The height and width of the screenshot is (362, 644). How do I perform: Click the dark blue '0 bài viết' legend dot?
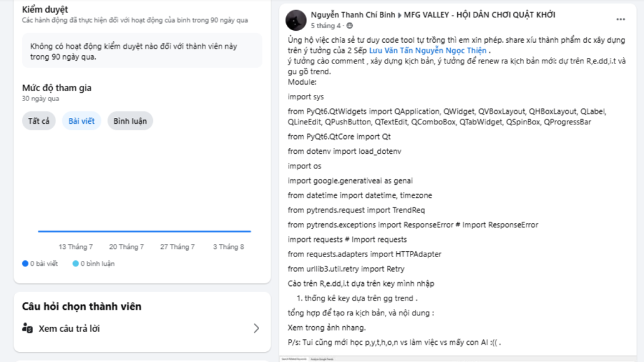click(x=25, y=264)
